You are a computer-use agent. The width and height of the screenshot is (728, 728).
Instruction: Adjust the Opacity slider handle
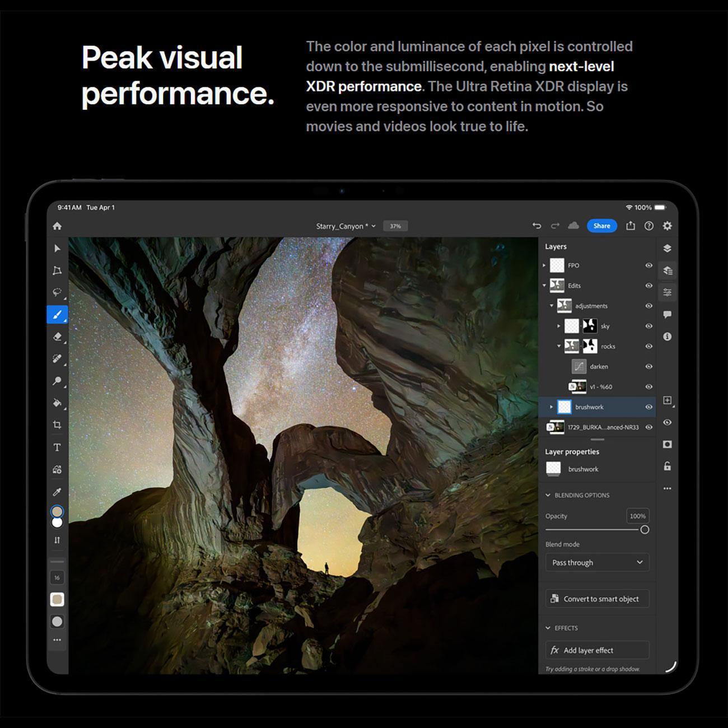pyautogui.click(x=645, y=530)
